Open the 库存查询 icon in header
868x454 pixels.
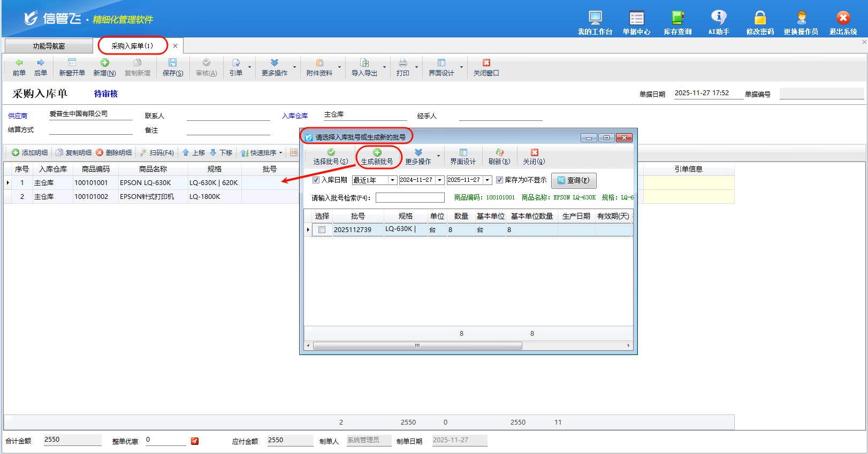pos(677,18)
